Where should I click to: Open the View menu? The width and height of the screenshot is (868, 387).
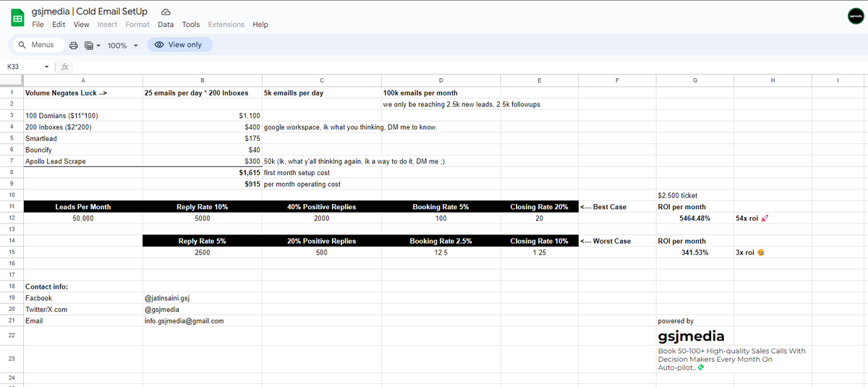pyautogui.click(x=81, y=25)
